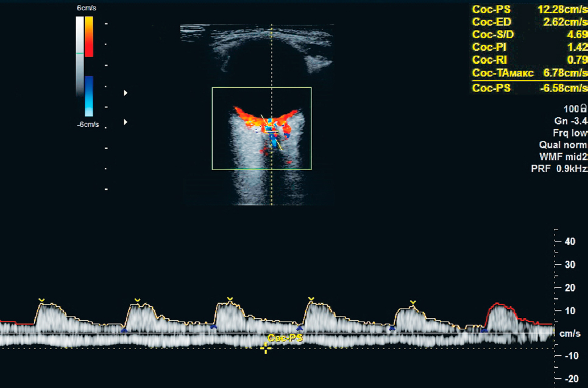This screenshot has height=388, width=588.
Task: Select the PRF 0.9kHz setting
Action: point(559,169)
